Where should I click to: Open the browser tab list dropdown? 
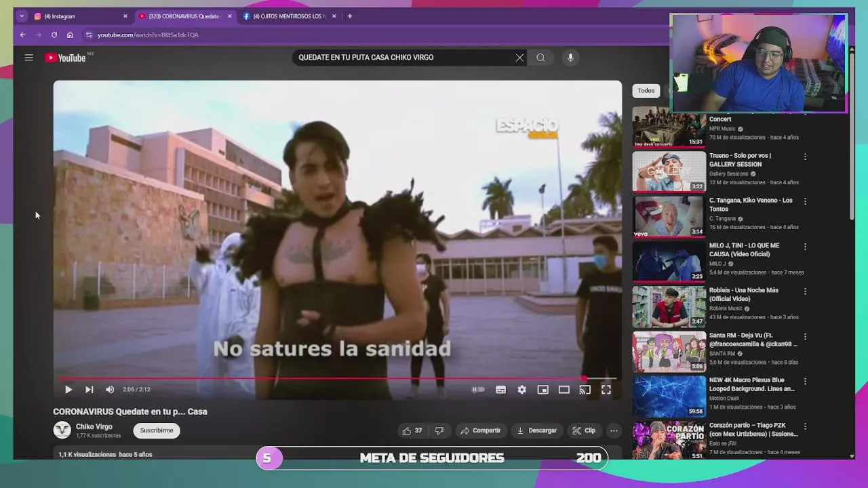coord(22,16)
